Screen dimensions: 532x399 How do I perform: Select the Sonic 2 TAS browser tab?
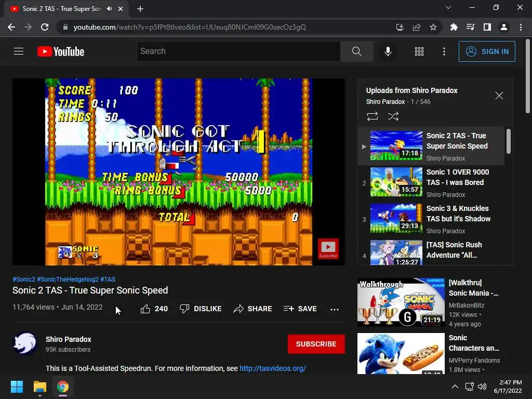click(x=66, y=9)
